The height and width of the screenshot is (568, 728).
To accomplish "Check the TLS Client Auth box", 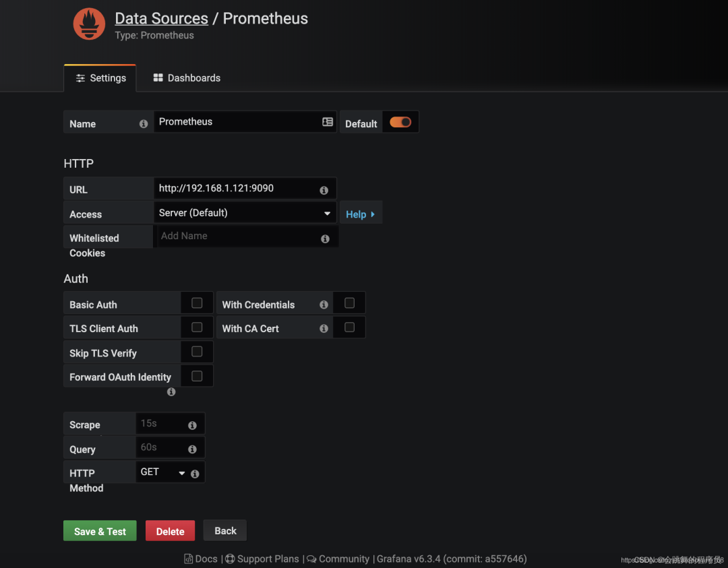I will [197, 327].
